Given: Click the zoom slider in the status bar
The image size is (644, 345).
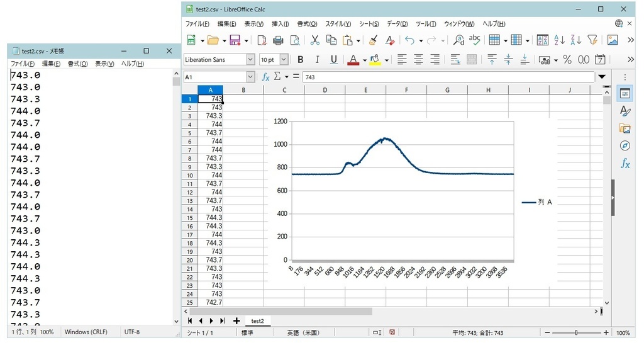Looking at the screenshot, I should pyautogui.click(x=577, y=332).
